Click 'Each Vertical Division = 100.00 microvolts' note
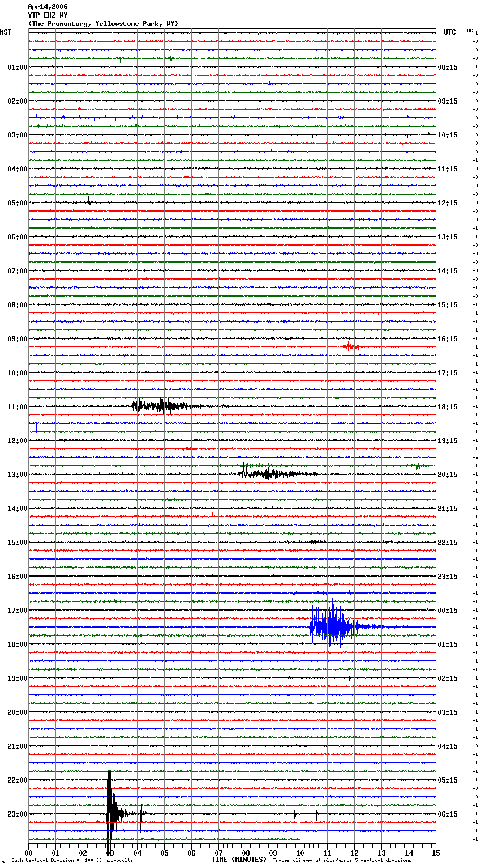This screenshot has width=481, height=868. click(72, 860)
